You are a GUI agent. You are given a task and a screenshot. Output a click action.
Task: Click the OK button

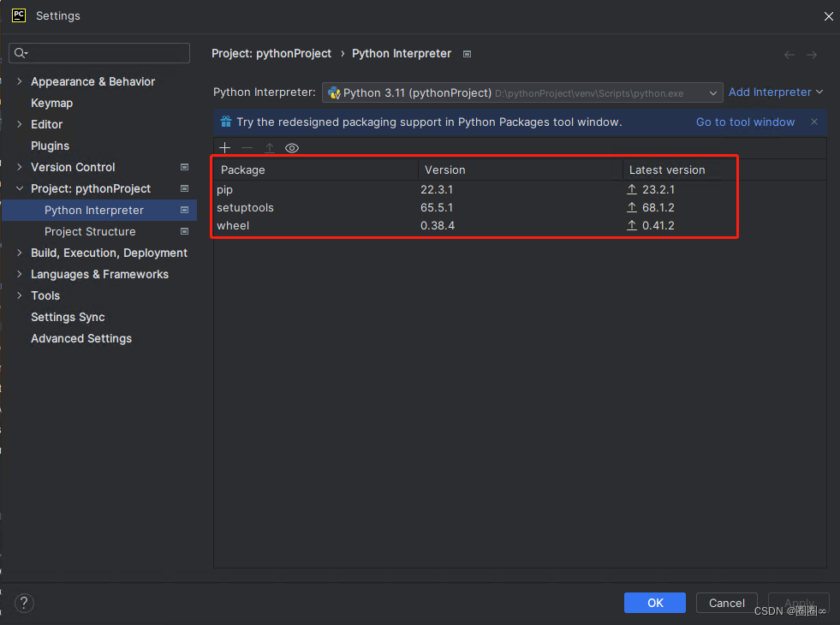click(655, 603)
